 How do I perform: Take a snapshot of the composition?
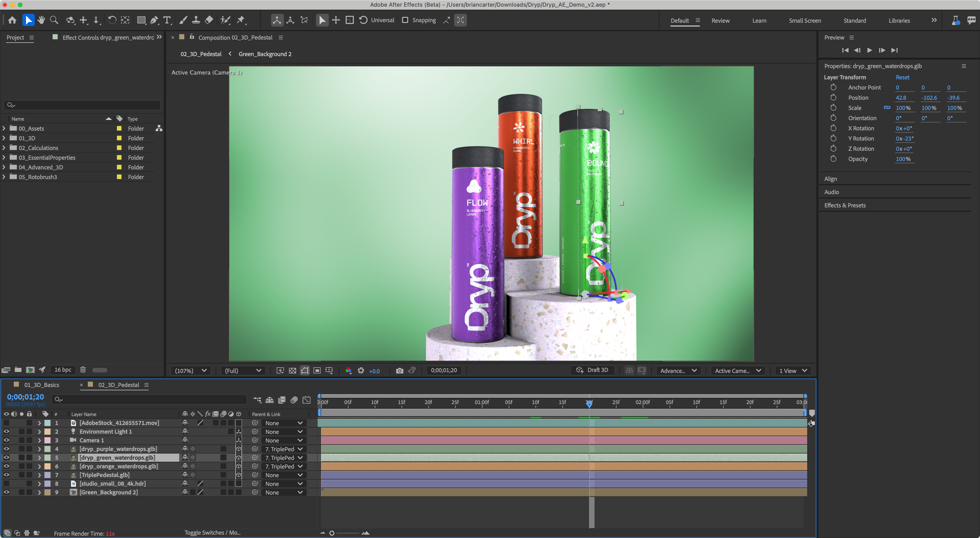(400, 371)
